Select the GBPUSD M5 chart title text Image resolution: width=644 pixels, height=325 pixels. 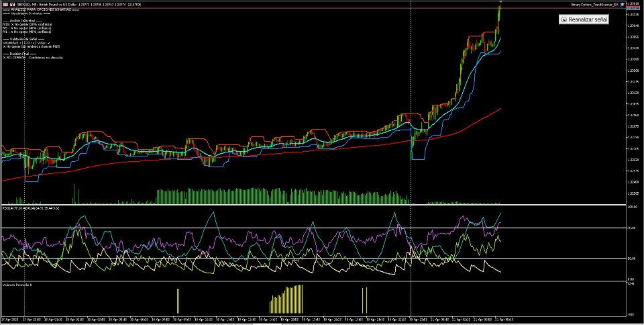(79, 5)
